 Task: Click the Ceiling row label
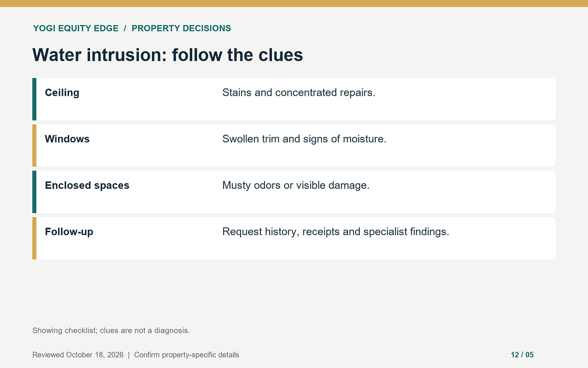pos(62,93)
